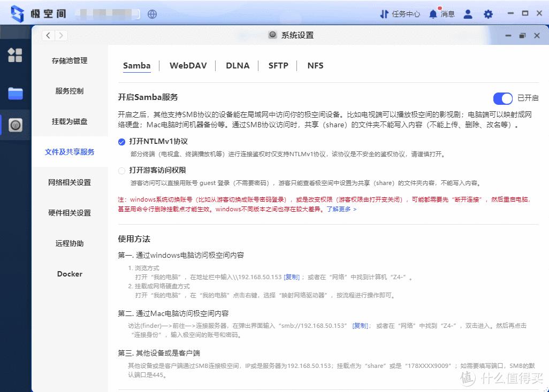The width and height of the screenshot is (549, 392).
Task: Open 硬件相关设置 section
Action: 70,213
